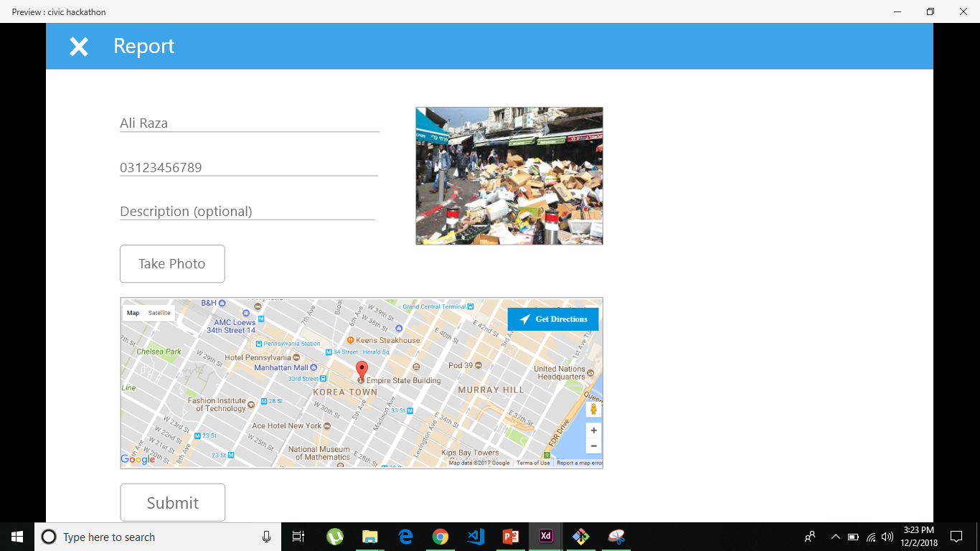The height and width of the screenshot is (551, 980).
Task: Submit the report form
Action: tap(173, 503)
